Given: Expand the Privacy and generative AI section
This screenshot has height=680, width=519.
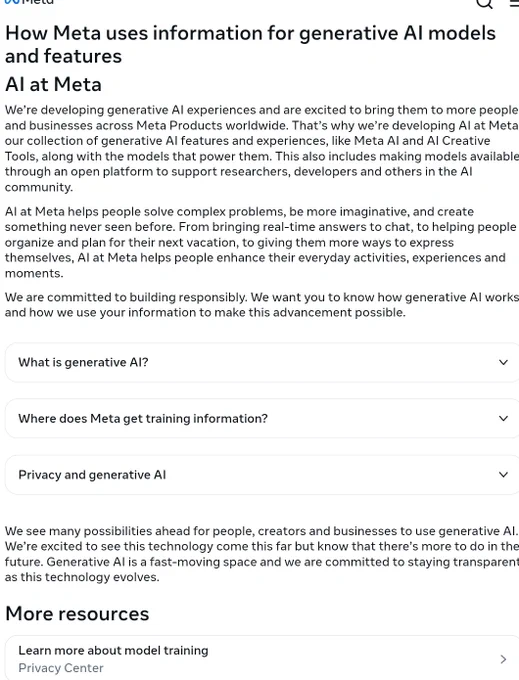Looking at the screenshot, I should [262, 474].
